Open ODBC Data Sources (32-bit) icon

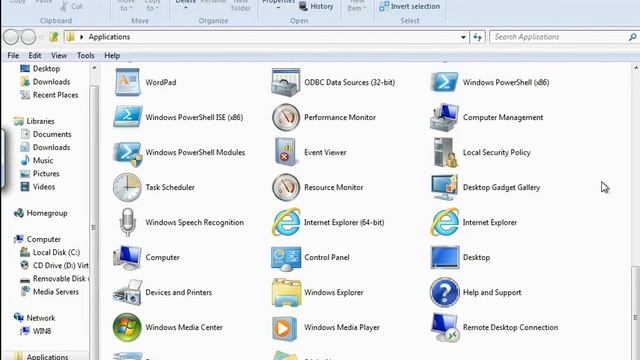[x=286, y=82]
